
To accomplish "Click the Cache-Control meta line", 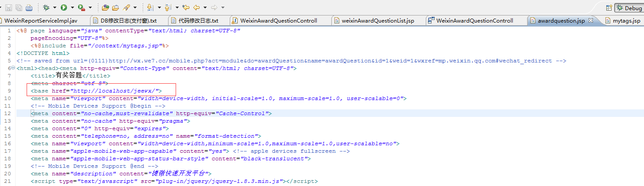I will pyautogui.click(x=151, y=113).
